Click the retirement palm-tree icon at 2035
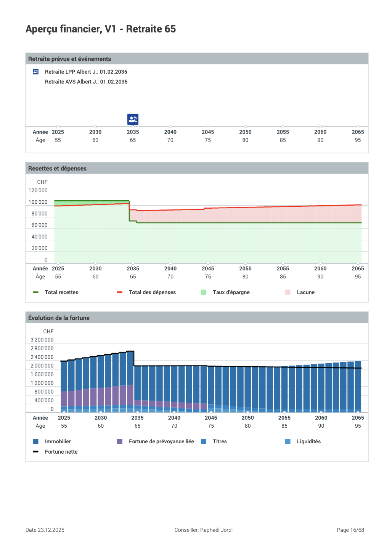 [133, 119]
